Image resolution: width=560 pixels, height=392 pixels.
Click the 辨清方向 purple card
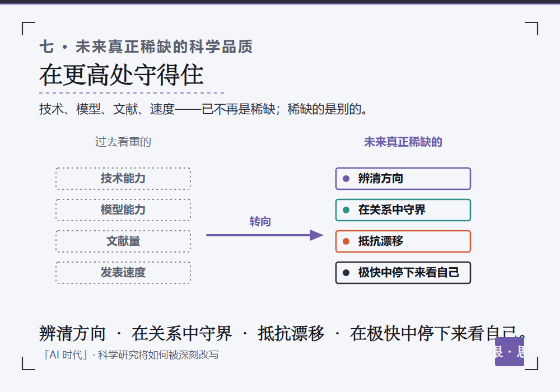[403, 179]
